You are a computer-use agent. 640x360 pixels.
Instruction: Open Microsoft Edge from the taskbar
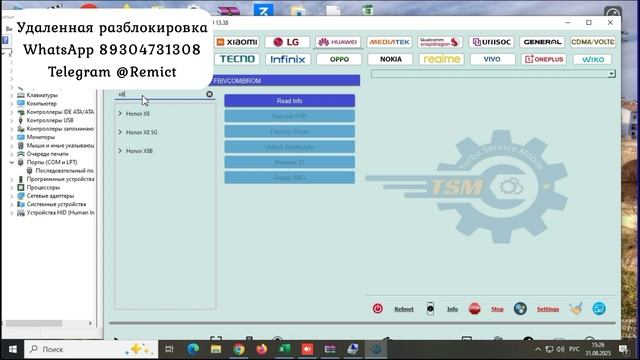(193, 349)
